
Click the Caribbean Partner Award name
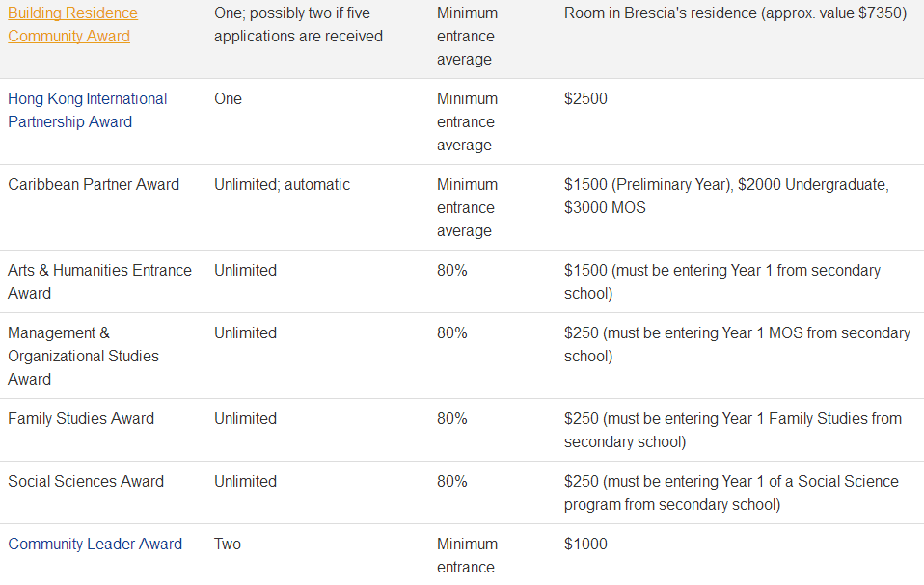click(x=94, y=184)
